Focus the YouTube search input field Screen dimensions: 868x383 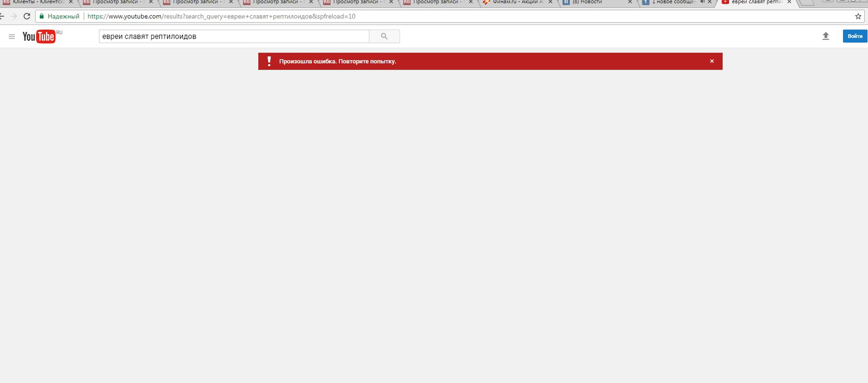coord(233,36)
